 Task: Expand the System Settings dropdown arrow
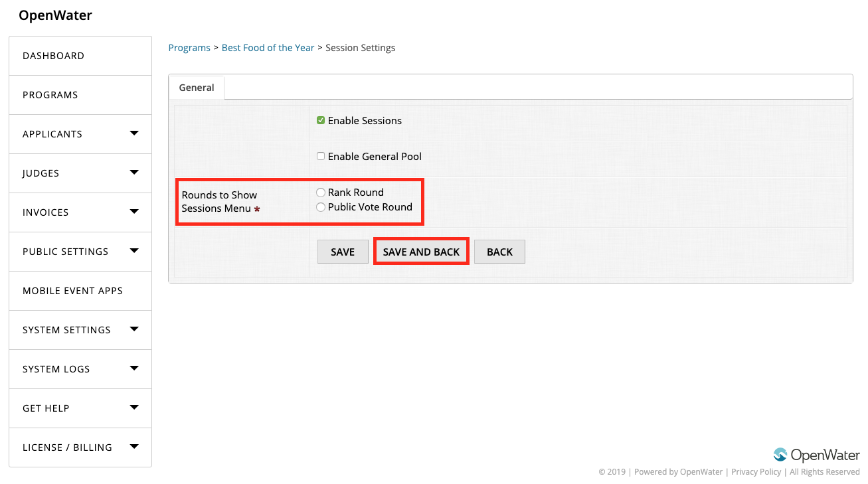134,329
